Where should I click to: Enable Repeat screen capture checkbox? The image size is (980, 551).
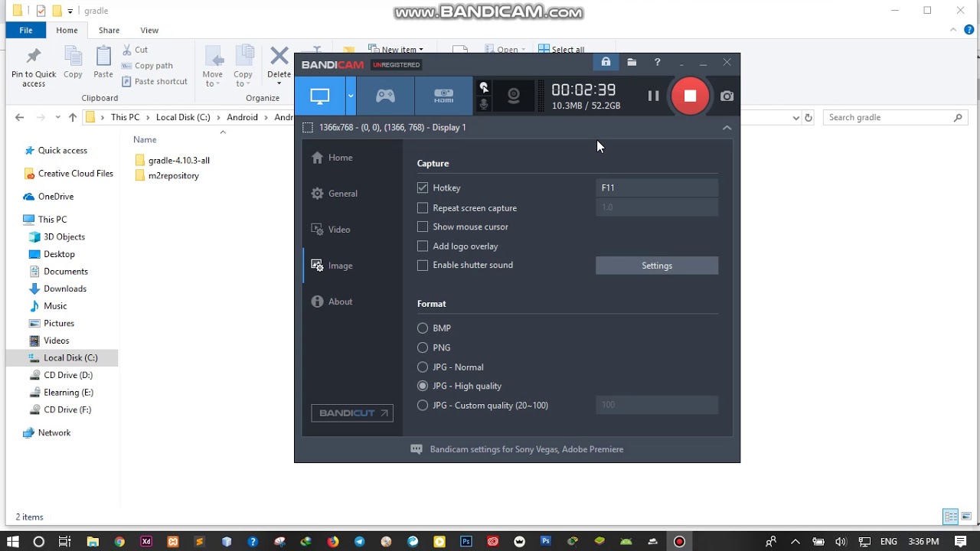tap(423, 208)
